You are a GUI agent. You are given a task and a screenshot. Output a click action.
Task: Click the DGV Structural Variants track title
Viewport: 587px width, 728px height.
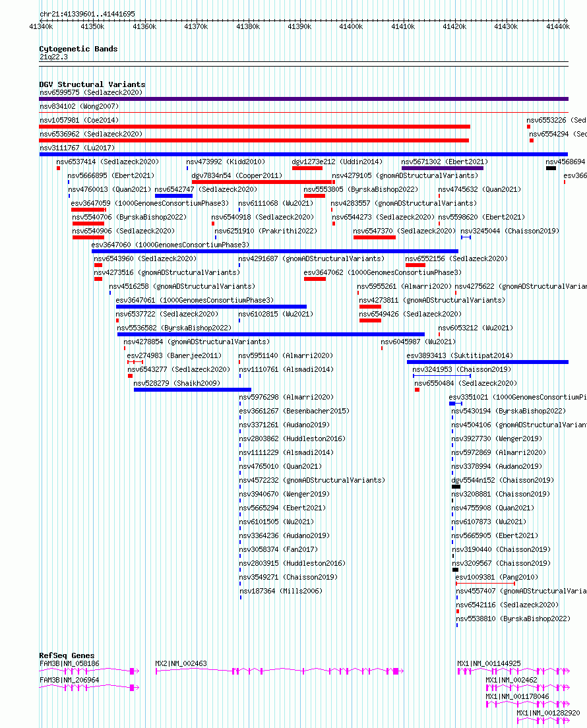point(92,84)
